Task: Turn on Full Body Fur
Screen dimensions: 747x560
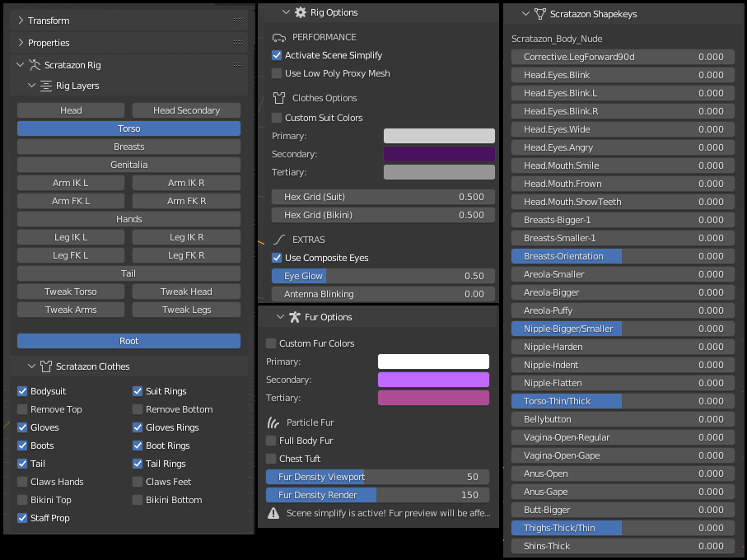Action: pos(271,441)
